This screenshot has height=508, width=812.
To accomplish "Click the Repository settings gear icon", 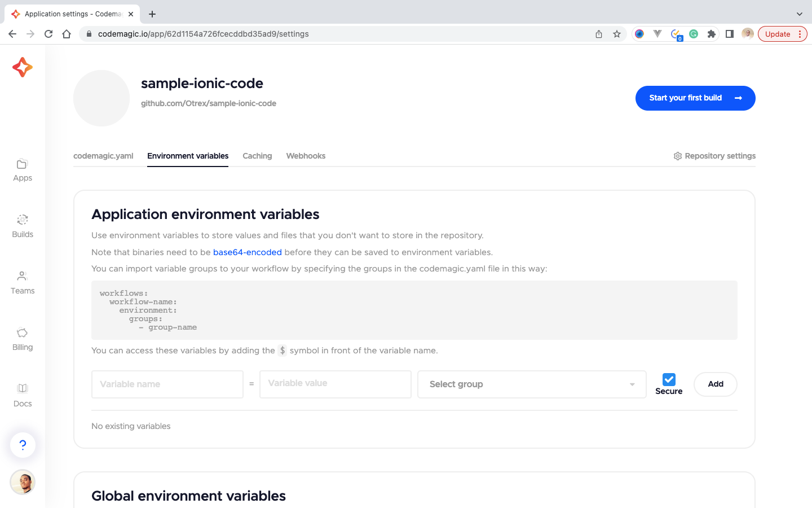I will click(x=678, y=156).
